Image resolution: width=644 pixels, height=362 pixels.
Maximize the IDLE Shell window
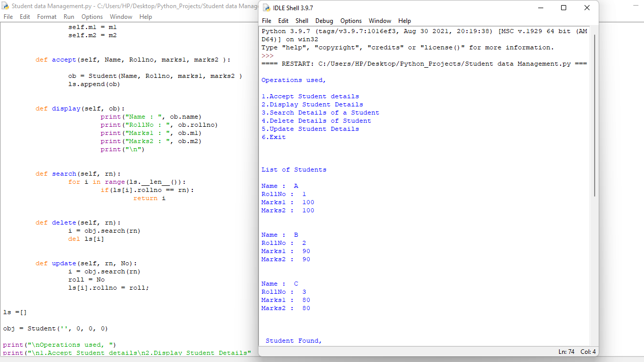pyautogui.click(x=564, y=8)
